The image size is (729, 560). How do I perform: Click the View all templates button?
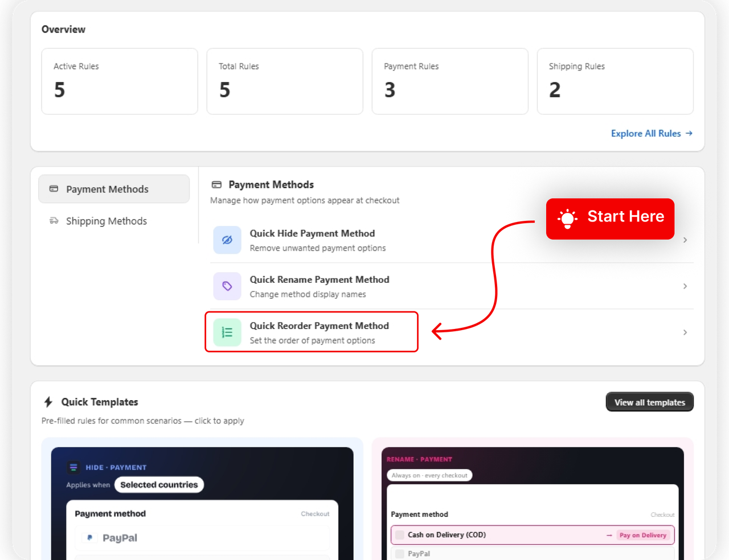click(650, 402)
